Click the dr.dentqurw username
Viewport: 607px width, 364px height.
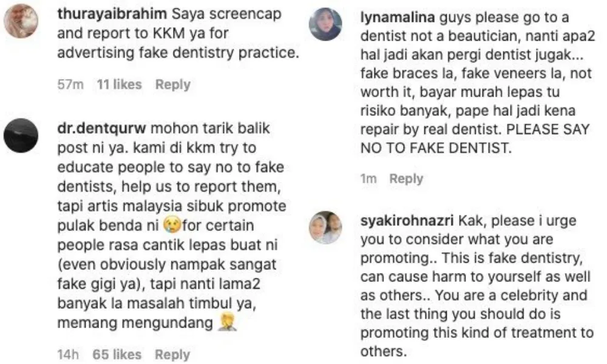pos(101,128)
